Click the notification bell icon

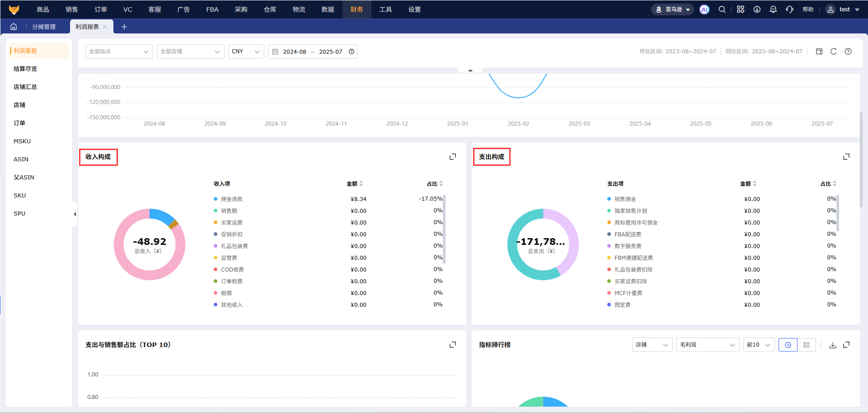(773, 9)
